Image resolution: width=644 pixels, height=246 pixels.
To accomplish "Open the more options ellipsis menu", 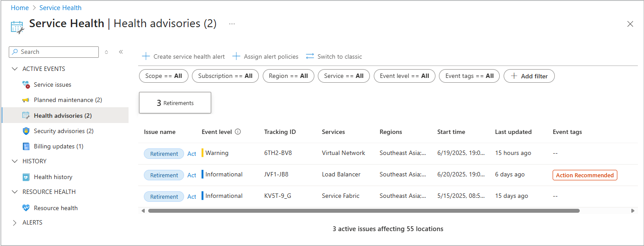I will pos(232,24).
